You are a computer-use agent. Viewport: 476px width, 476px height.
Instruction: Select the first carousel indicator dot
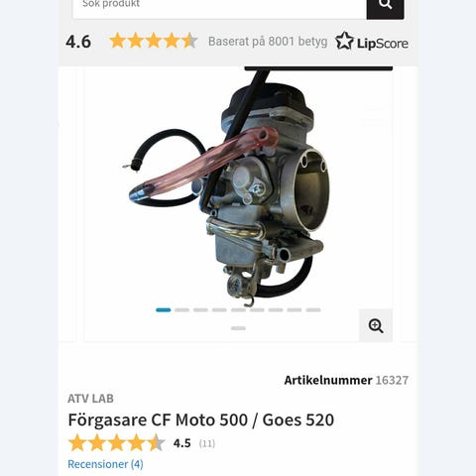click(164, 310)
